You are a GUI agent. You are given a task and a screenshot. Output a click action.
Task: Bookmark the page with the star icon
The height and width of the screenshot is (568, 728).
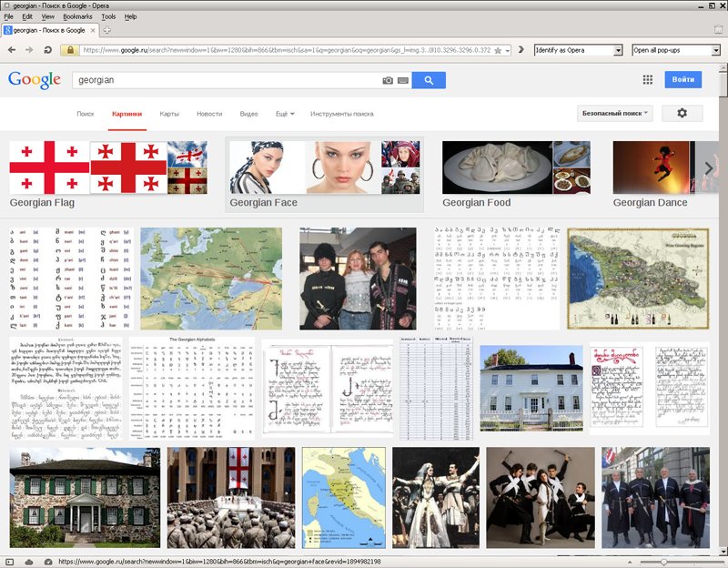click(x=498, y=50)
